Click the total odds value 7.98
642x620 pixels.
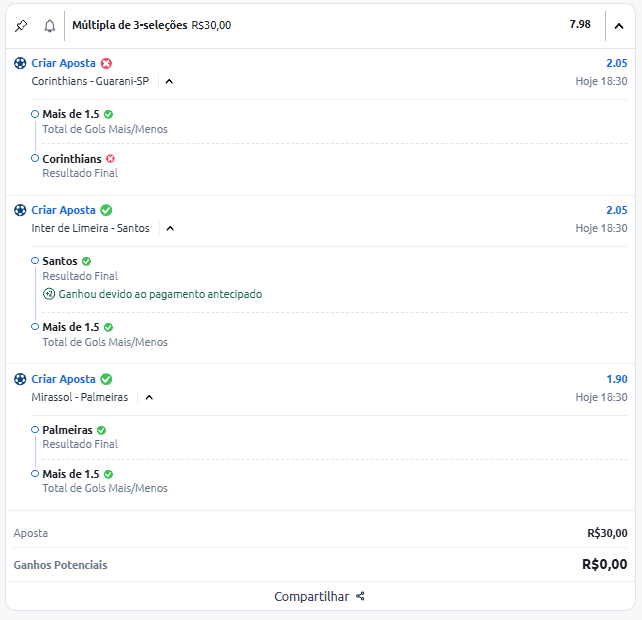(580, 24)
